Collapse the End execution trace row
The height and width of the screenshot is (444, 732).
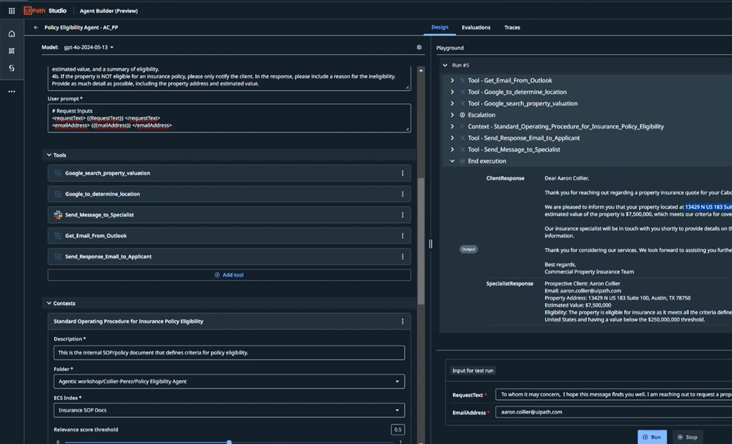452,161
